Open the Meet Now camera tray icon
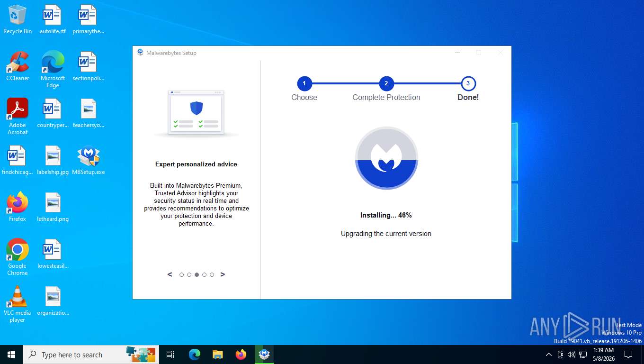 [560, 355]
